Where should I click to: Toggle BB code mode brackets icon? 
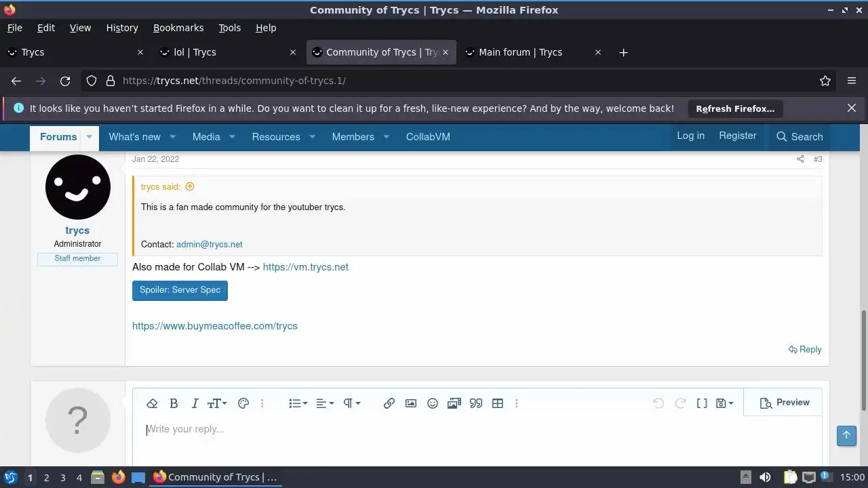coord(702,403)
